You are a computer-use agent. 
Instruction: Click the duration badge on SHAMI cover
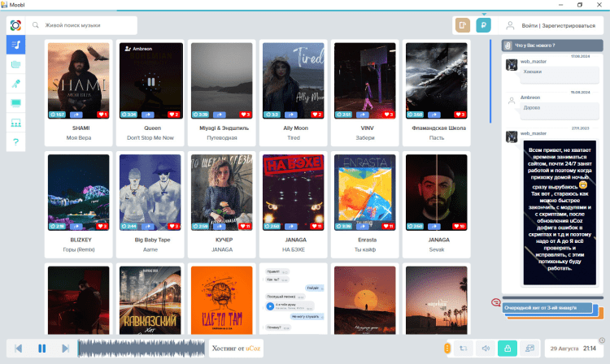tap(58, 115)
